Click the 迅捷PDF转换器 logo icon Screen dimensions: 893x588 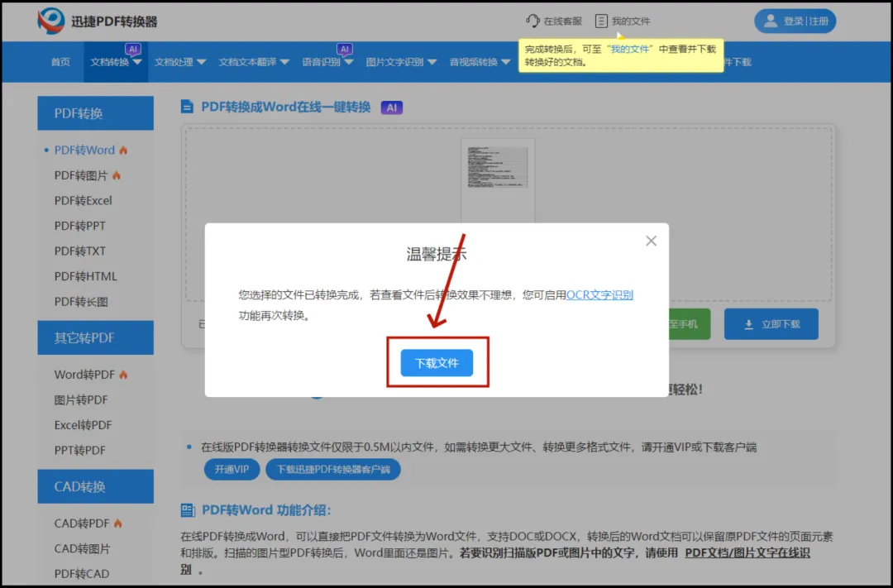(x=50, y=21)
